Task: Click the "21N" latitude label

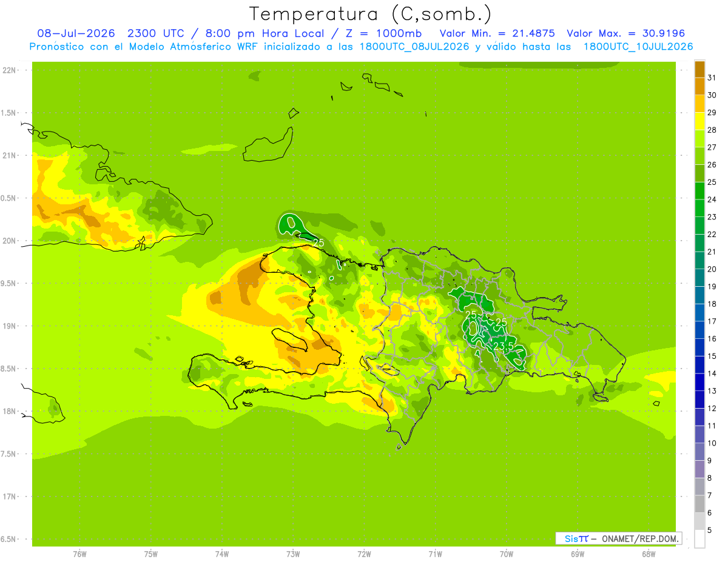Action: click(9, 155)
